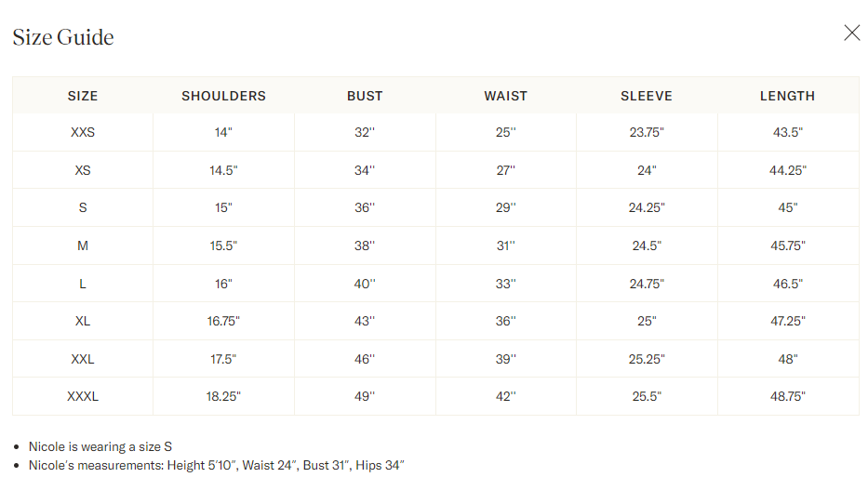This screenshot has width=868, height=504.
Task: Click the SIZE column header
Action: pos(83,96)
